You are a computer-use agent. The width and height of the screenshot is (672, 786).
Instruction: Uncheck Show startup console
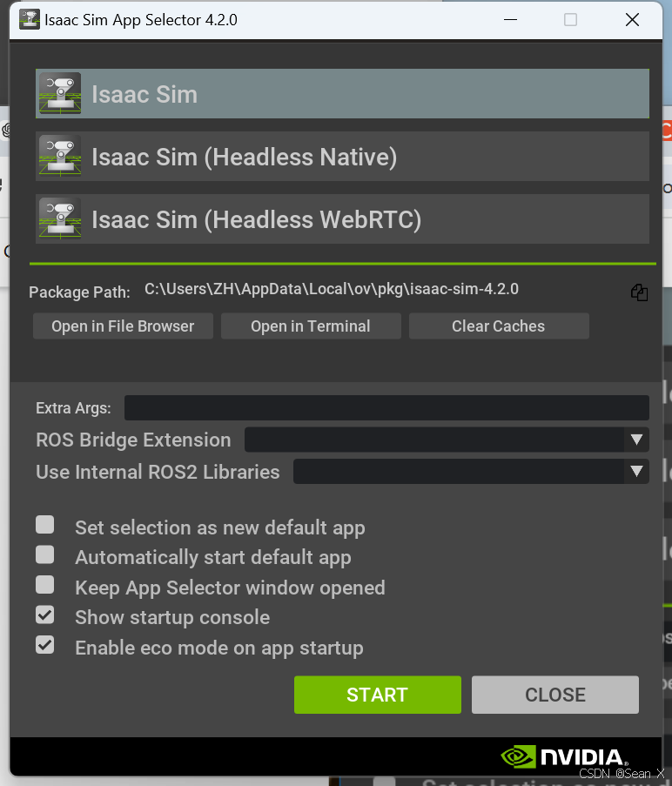(45, 615)
